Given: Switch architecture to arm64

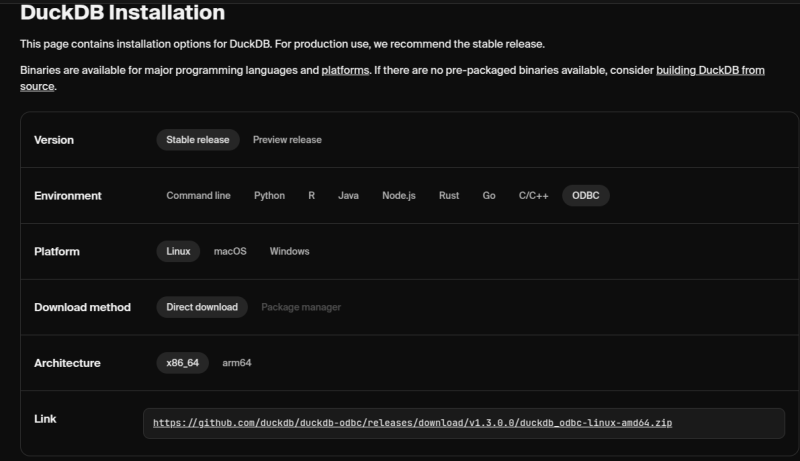Looking at the screenshot, I should point(237,363).
